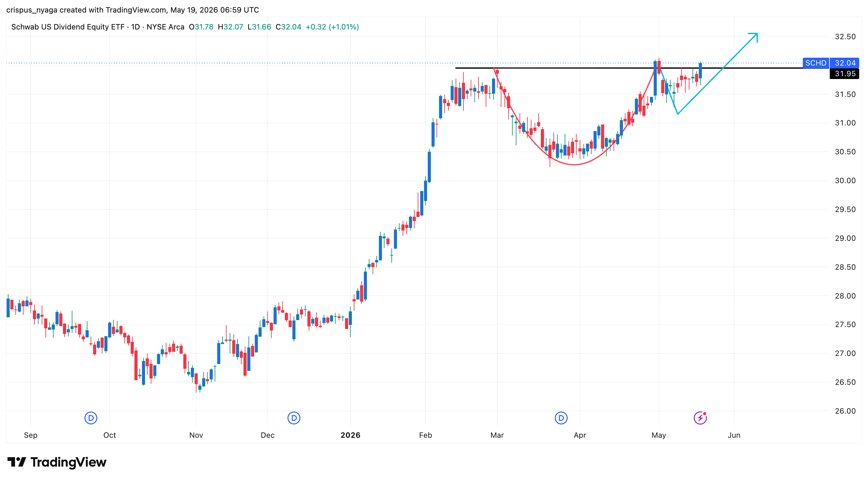
Task: Click the 29.50 price axis label
Action: (845, 209)
